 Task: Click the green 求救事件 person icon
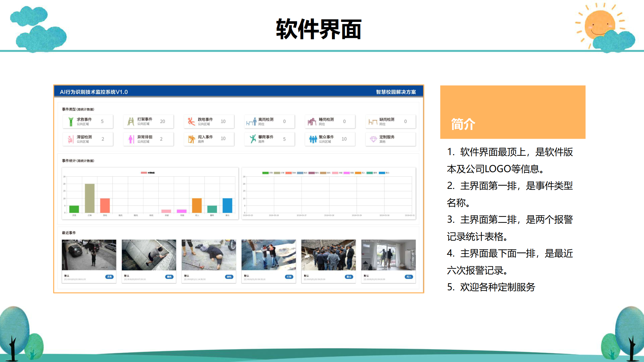click(x=71, y=122)
